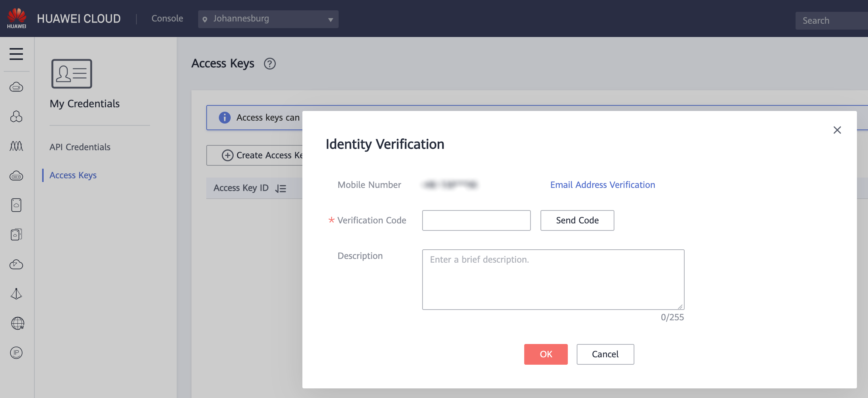The image size is (868, 398).
Task: Click the Huawei logo in header
Action: [17, 18]
